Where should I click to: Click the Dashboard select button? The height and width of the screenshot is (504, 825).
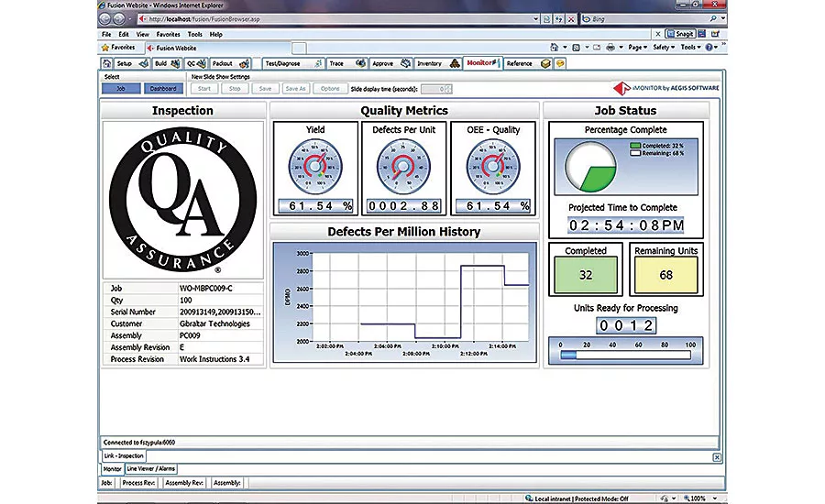(x=163, y=88)
